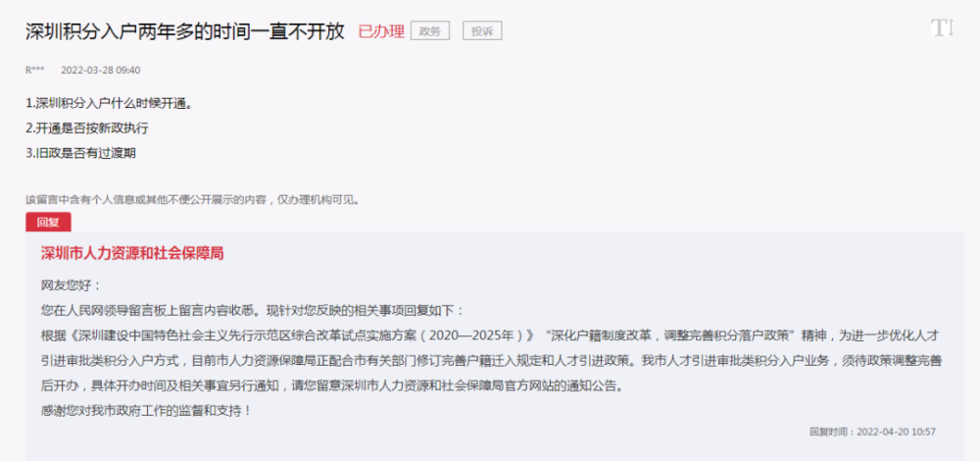Click the line starting 引进审批类积分入户方式
The width and height of the screenshot is (980, 461).
(x=491, y=361)
